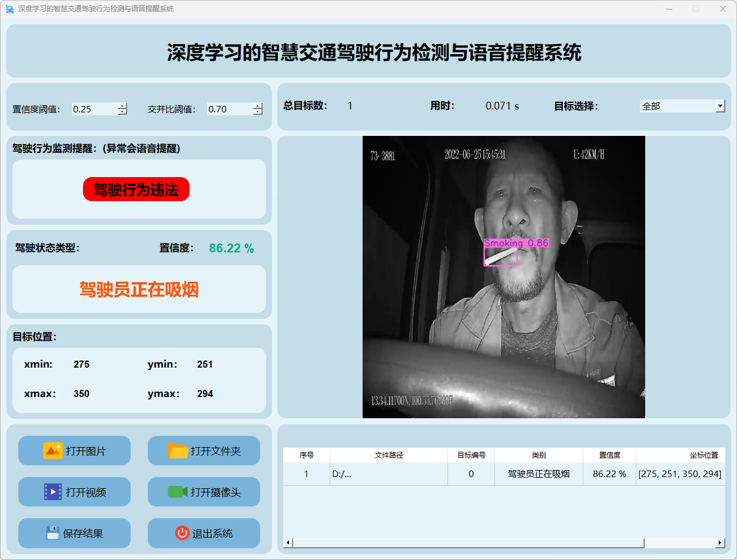Click the picture icon on 打开图片
Screen dimensions: 737x560
[x=52, y=451]
